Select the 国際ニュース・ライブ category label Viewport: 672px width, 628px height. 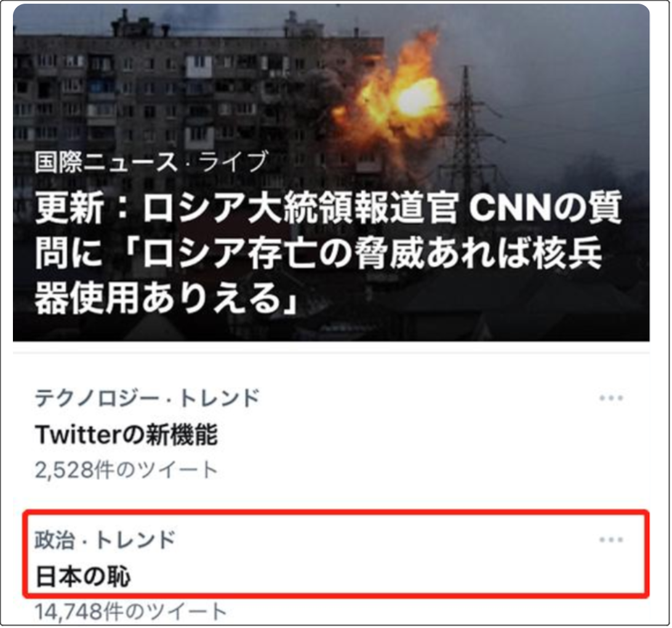coord(151,162)
